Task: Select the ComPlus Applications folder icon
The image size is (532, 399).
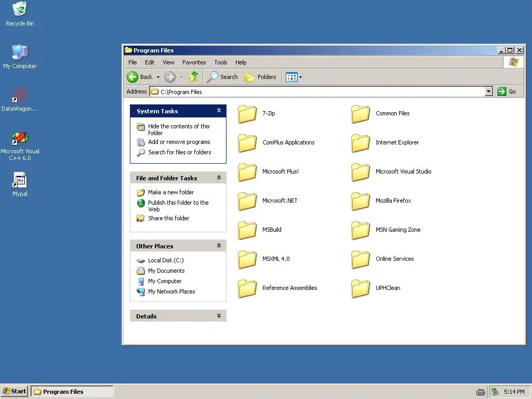Action: pos(247,143)
